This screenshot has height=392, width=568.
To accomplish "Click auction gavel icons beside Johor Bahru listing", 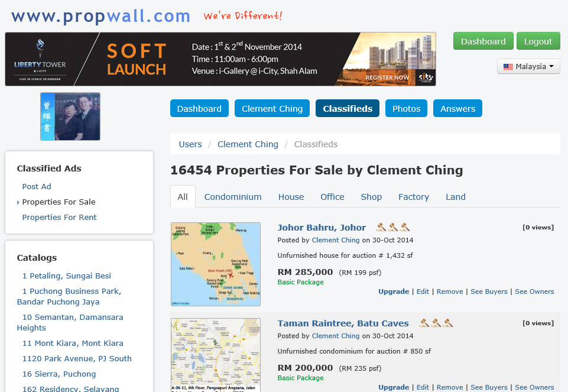I will [x=392, y=227].
